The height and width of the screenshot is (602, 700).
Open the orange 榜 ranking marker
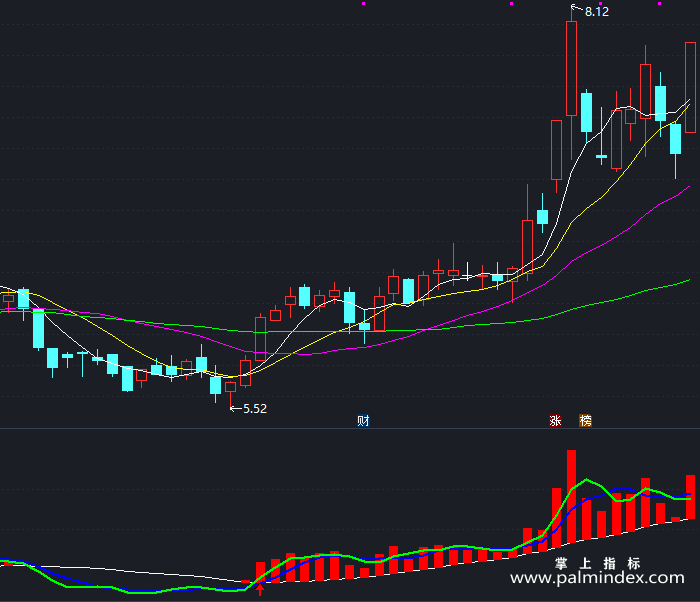pyautogui.click(x=585, y=421)
